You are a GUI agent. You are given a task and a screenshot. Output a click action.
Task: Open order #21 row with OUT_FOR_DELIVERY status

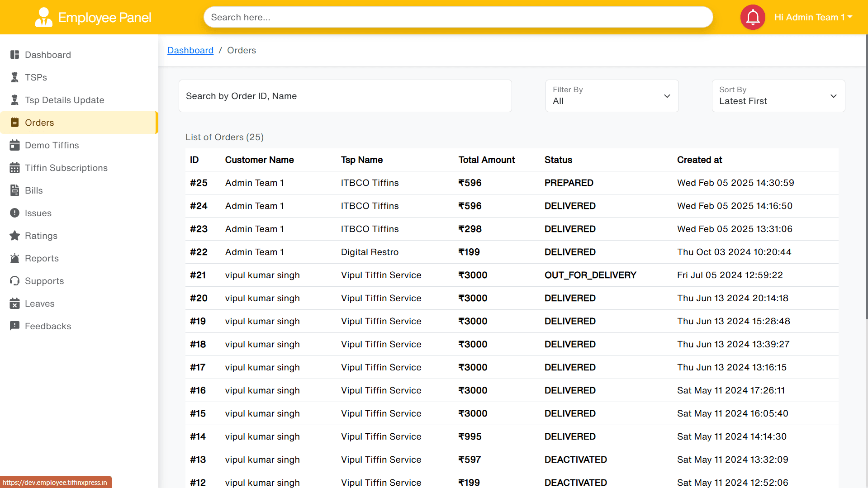[511, 275]
